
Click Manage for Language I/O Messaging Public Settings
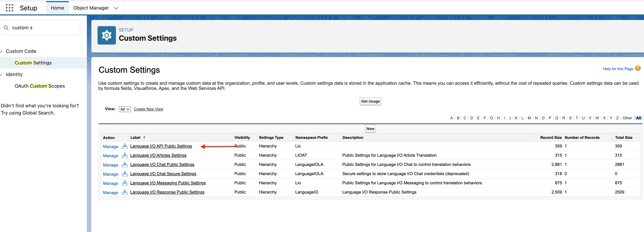click(x=111, y=183)
